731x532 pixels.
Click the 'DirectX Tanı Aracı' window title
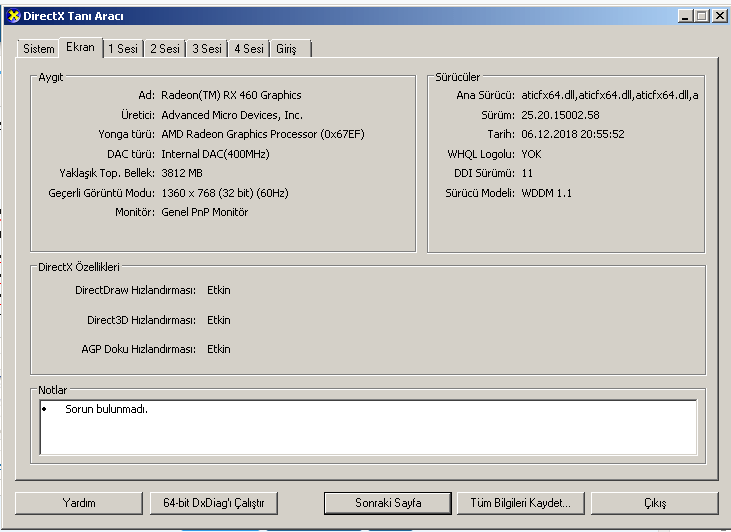pos(74,16)
